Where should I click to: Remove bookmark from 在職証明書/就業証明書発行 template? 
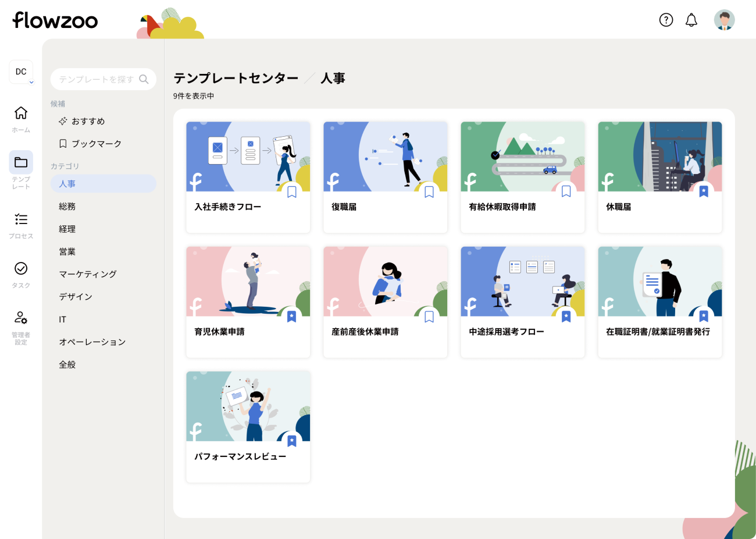tap(704, 317)
